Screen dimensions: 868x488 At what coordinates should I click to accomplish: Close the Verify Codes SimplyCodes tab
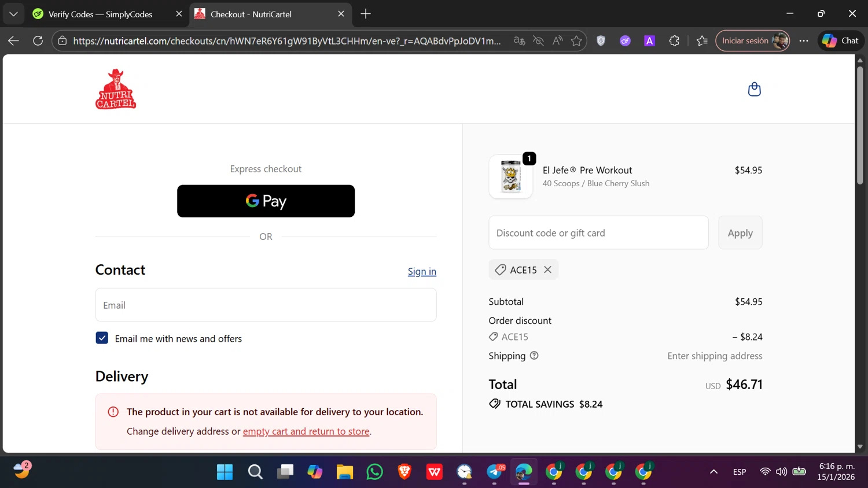[x=179, y=14]
